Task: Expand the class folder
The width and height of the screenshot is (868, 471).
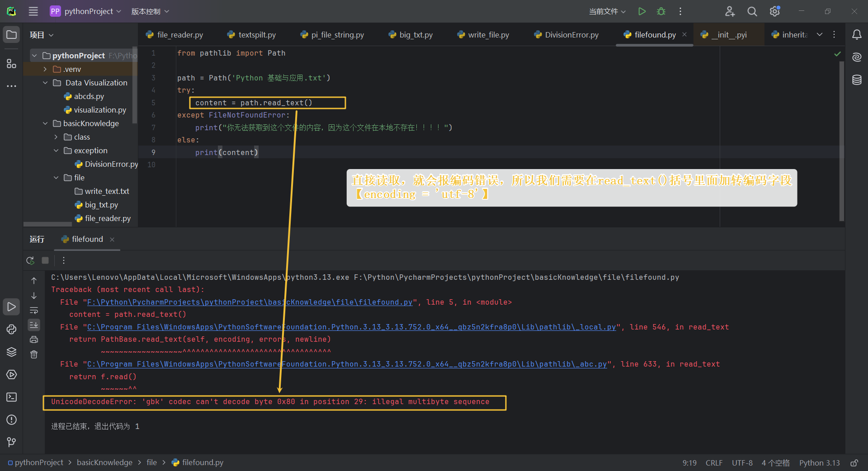Action: [56, 137]
